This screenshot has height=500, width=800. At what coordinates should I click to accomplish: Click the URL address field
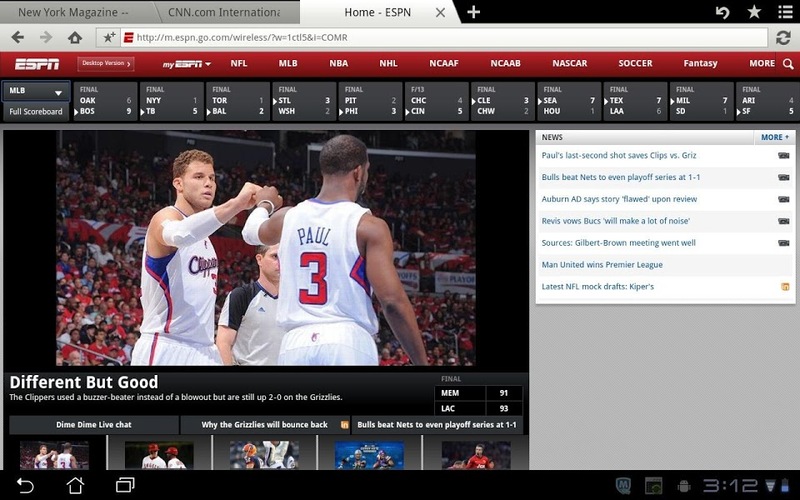coord(444,37)
